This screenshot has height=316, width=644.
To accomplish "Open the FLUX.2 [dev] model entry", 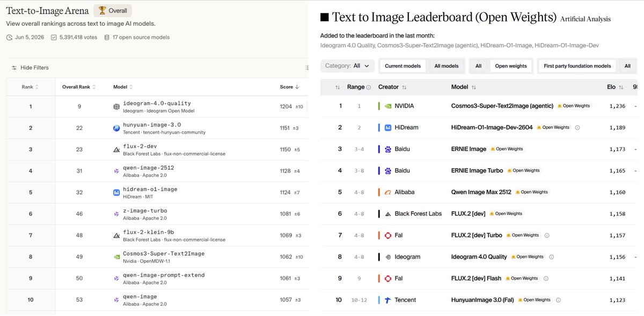I will point(469,213).
